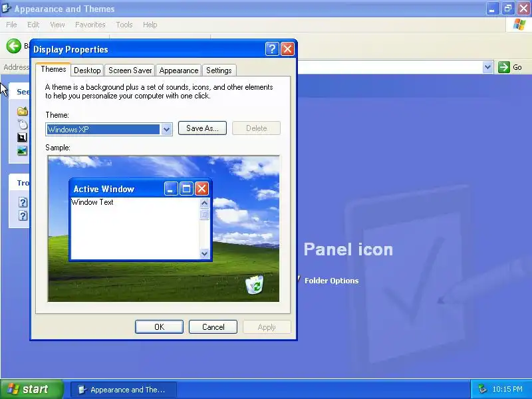Open the View menu

57,25
